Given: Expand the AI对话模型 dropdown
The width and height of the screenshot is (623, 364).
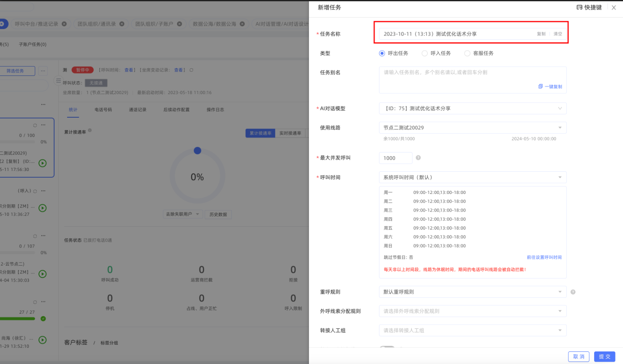Looking at the screenshot, I should pos(472,108).
